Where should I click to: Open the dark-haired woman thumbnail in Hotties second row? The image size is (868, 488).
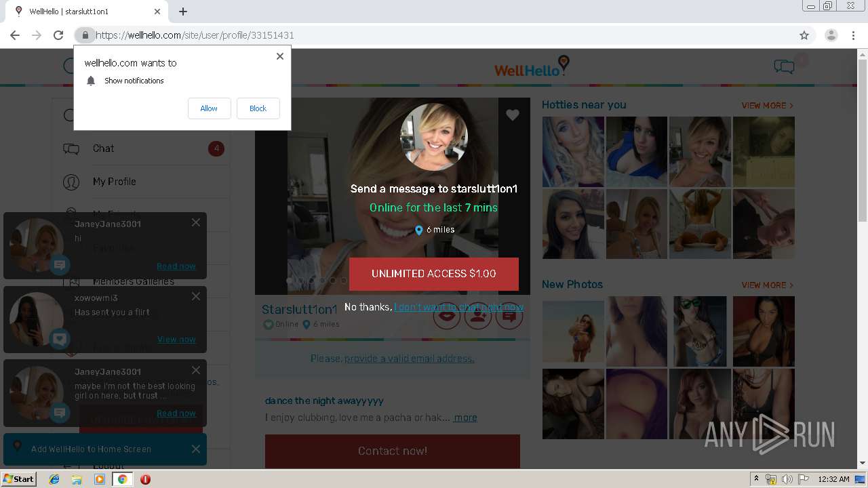tap(573, 224)
